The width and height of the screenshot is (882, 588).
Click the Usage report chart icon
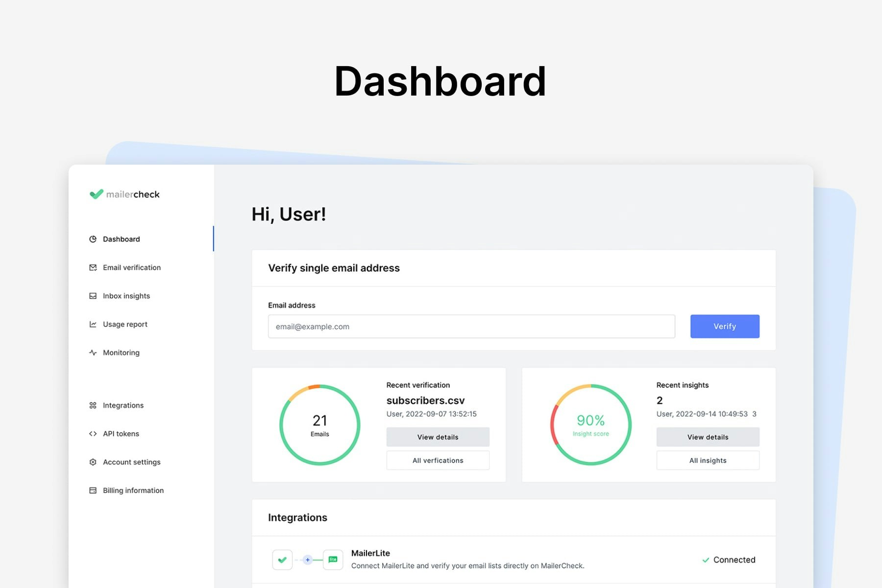click(x=93, y=324)
